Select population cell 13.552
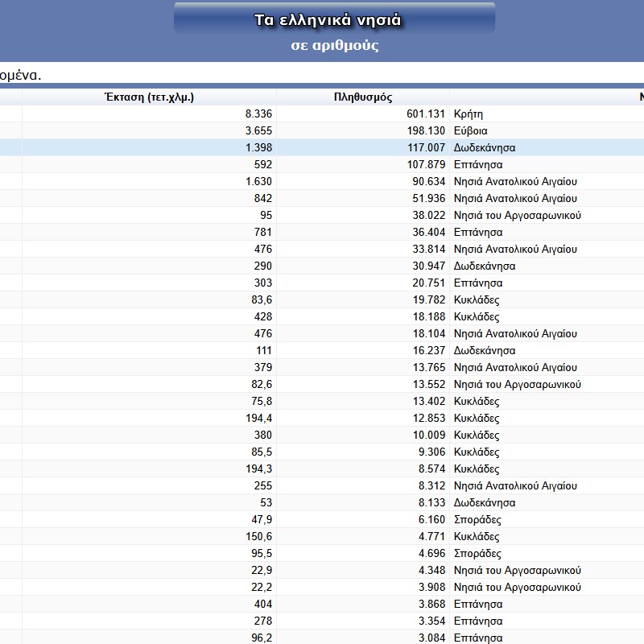Viewport: 644px width, 644px height. (428, 384)
